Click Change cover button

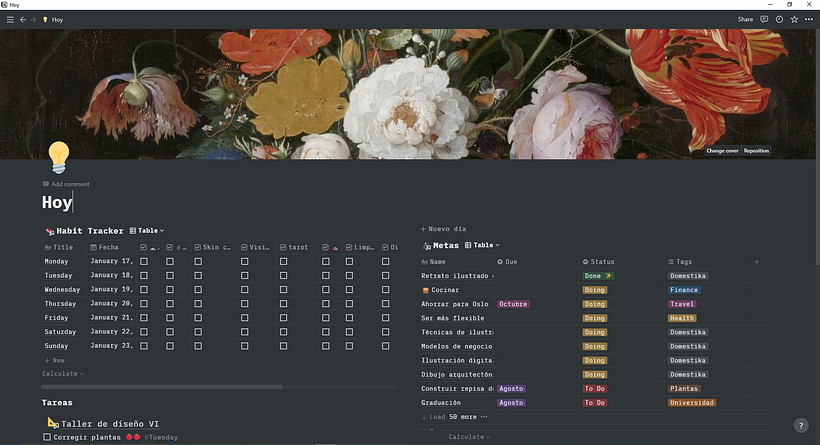[x=722, y=151]
